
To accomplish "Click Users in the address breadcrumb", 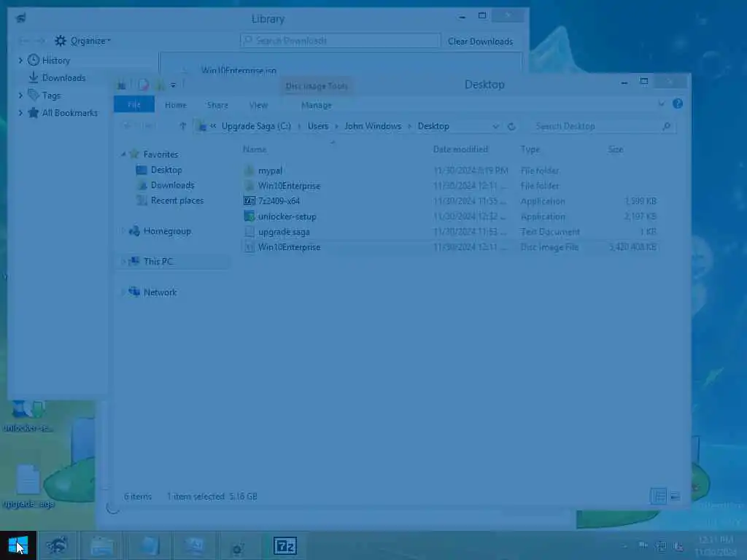I will [318, 126].
